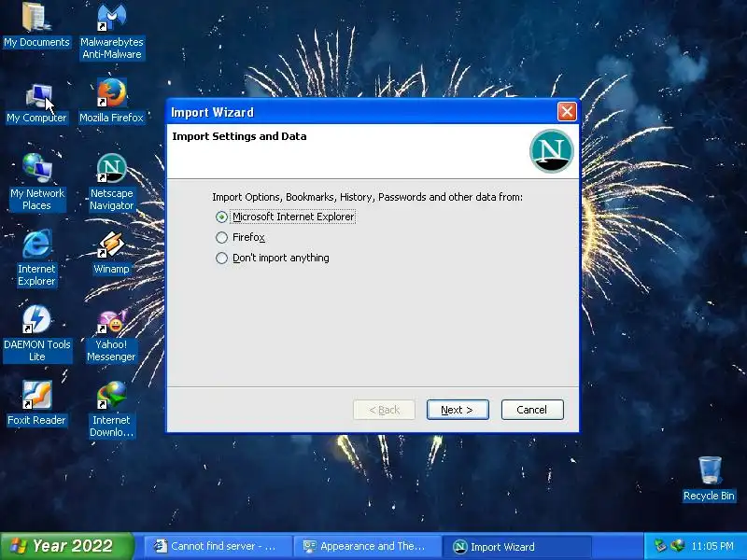747x560 pixels.
Task: Open the Recycle Bin
Action: pos(709,479)
